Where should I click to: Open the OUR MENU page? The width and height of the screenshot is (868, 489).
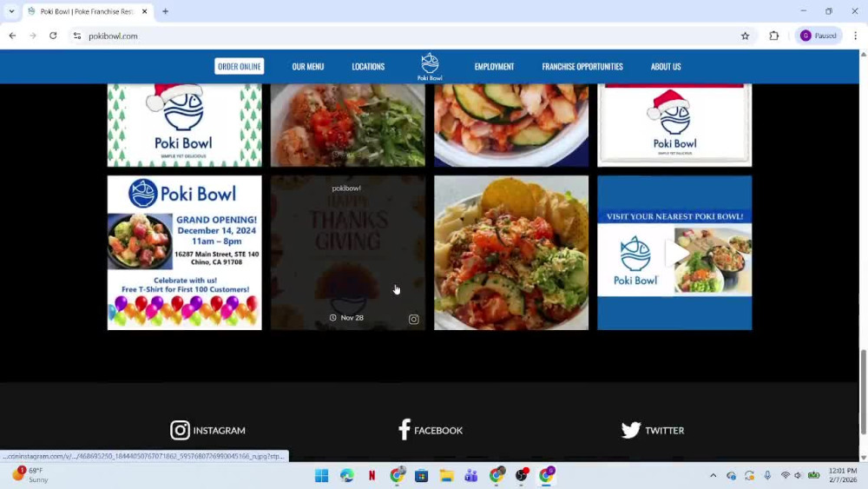[x=308, y=67]
